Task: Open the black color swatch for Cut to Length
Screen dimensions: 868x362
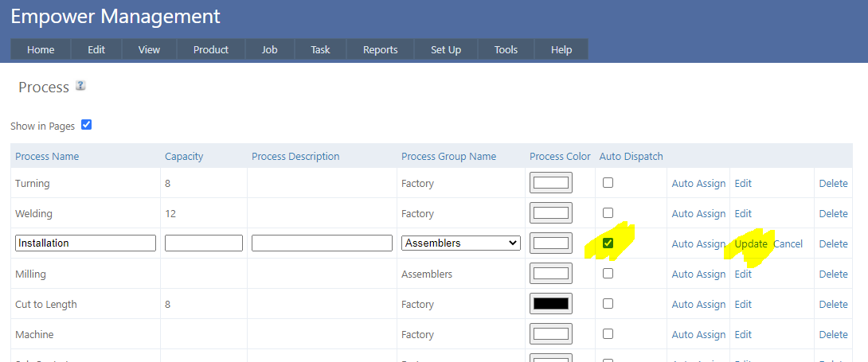Action: [551, 304]
